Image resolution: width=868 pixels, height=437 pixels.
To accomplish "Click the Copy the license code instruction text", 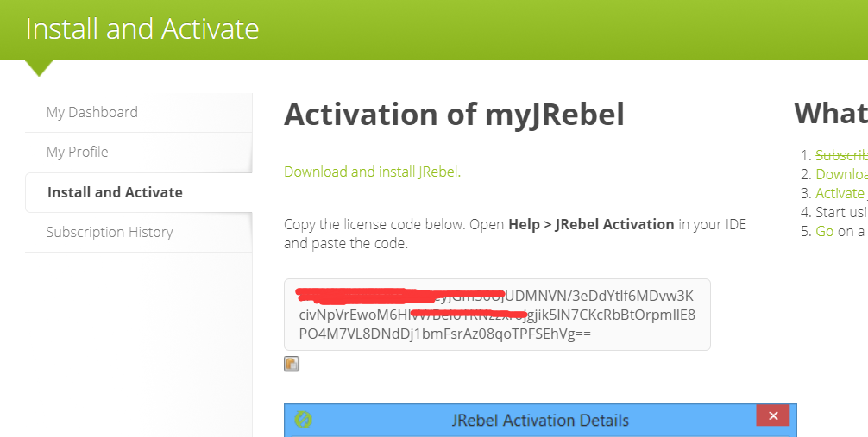I will 394,224.
